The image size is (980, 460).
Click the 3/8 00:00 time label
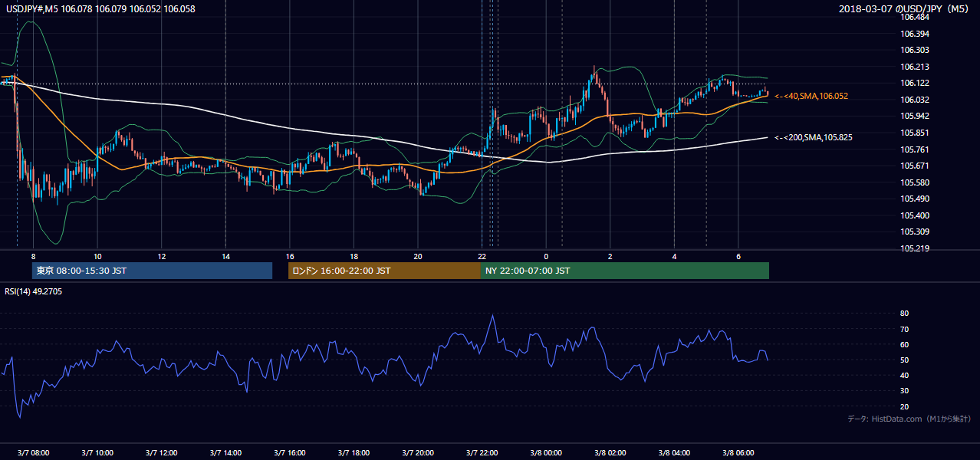click(x=546, y=453)
